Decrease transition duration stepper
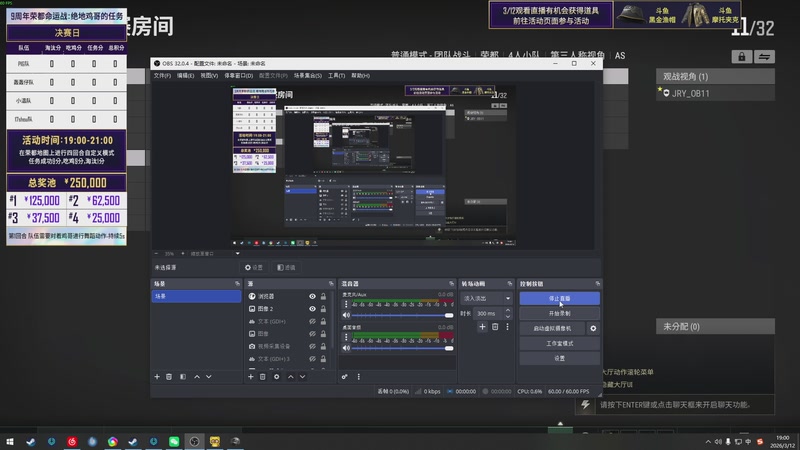 [508, 316]
